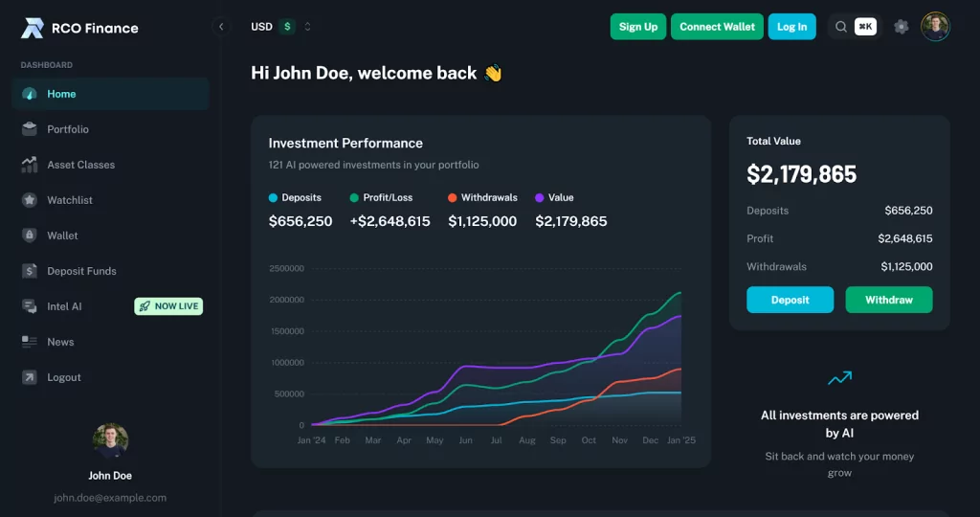This screenshot has width=980, height=517.
Task: Click the Watchlist star icon
Action: tap(30, 200)
